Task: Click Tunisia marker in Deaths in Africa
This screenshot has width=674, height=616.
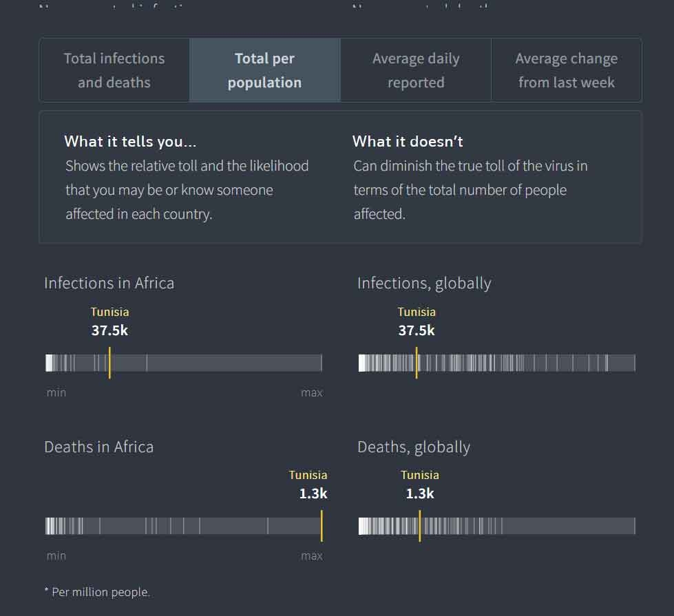Action: click(322, 526)
